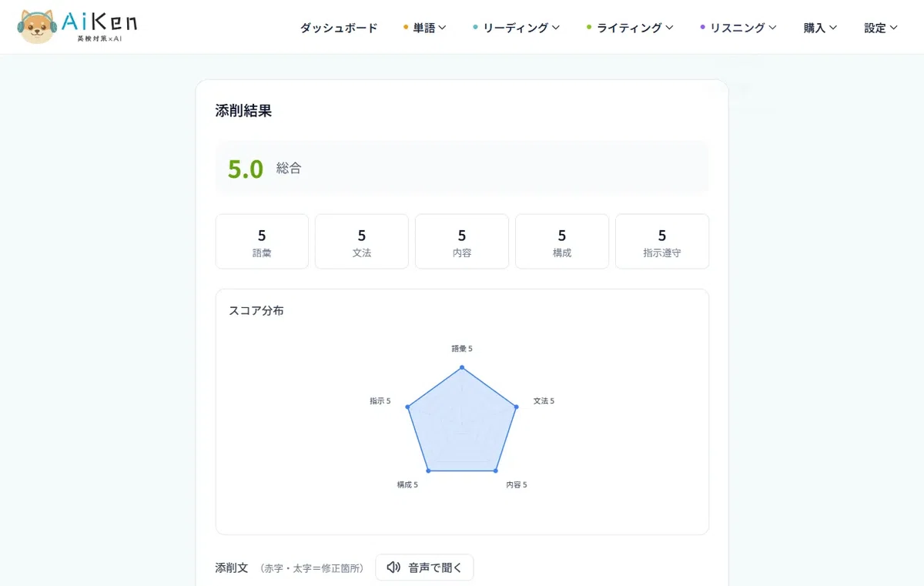Screen dimensions: 924x586
Task: Click the teal dot beside リーディング
Action: (475, 28)
